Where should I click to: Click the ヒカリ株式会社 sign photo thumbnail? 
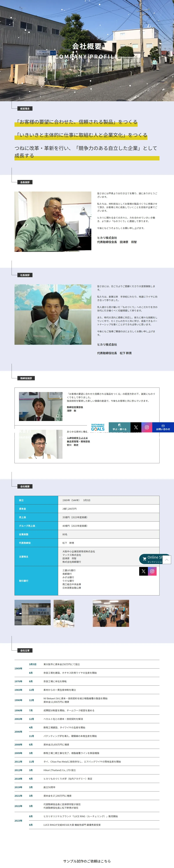[32, 613]
